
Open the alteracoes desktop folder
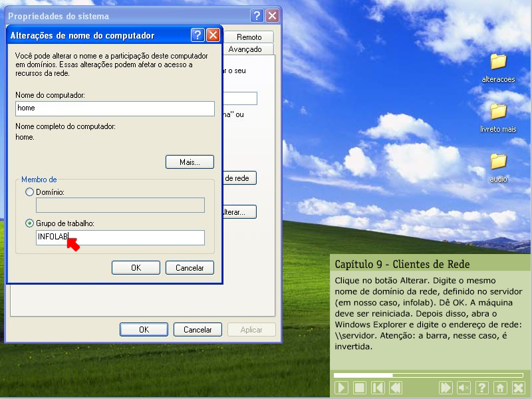click(498, 62)
